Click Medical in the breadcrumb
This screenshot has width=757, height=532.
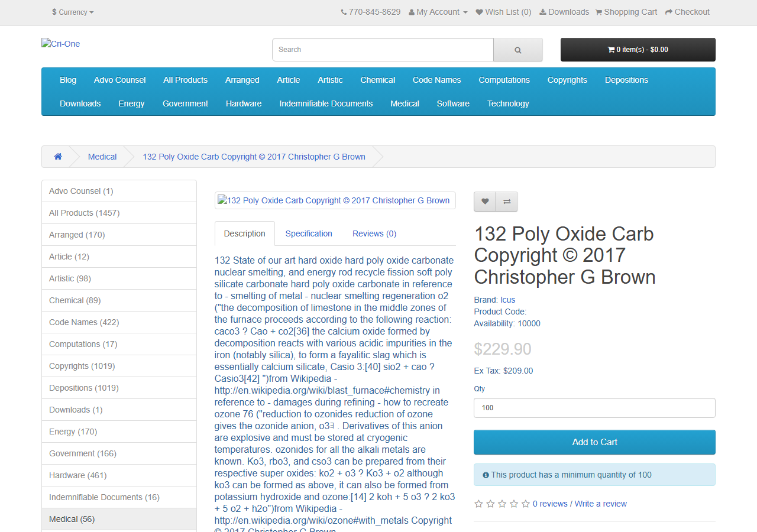point(102,157)
